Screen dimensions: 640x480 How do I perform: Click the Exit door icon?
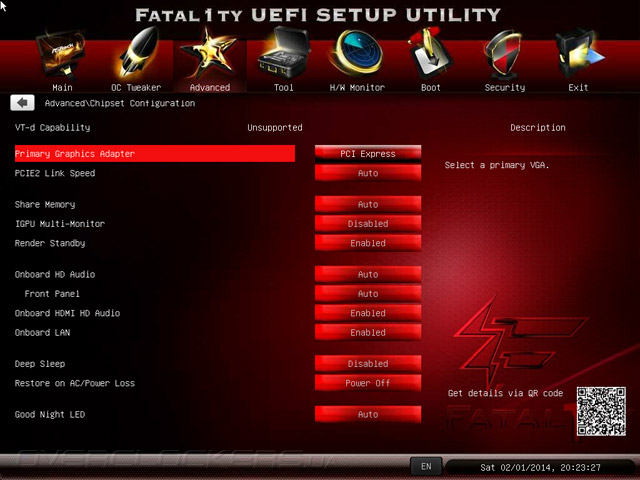[579, 53]
